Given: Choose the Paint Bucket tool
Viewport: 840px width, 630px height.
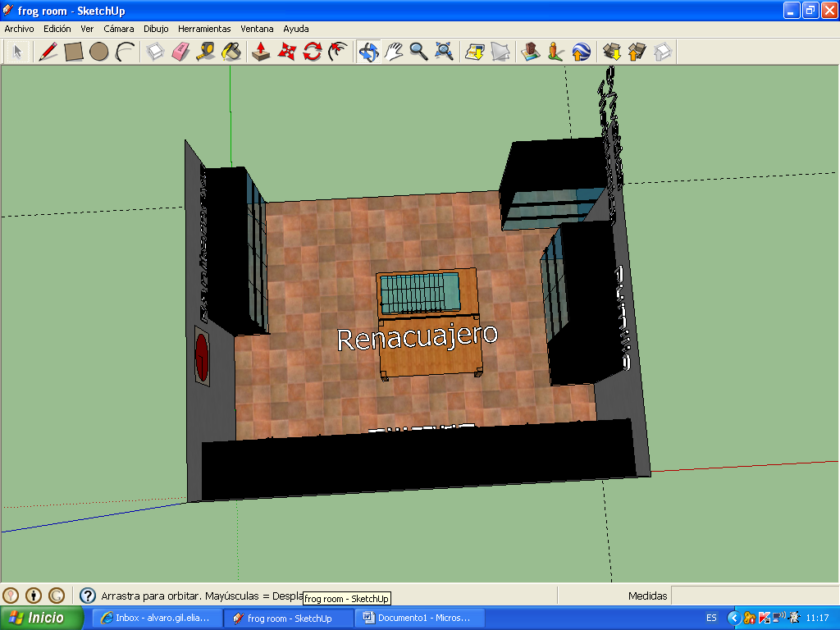Looking at the screenshot, I should pos(232,52).
